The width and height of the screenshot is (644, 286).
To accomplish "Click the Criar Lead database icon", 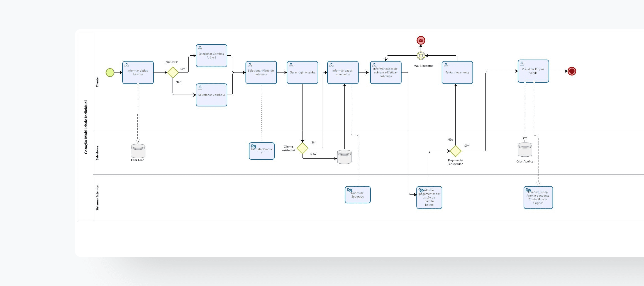I will (x=138, y=151).
